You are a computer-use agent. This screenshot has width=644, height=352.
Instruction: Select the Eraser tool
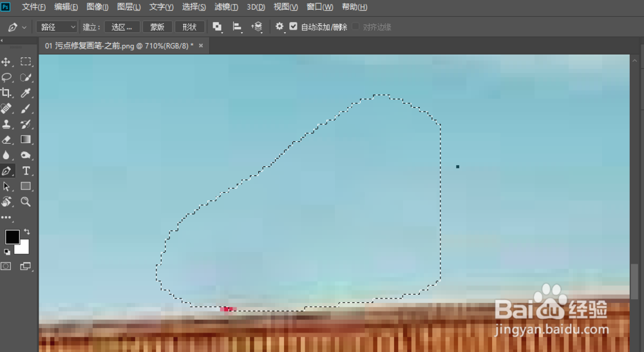[x=6, y=140]
